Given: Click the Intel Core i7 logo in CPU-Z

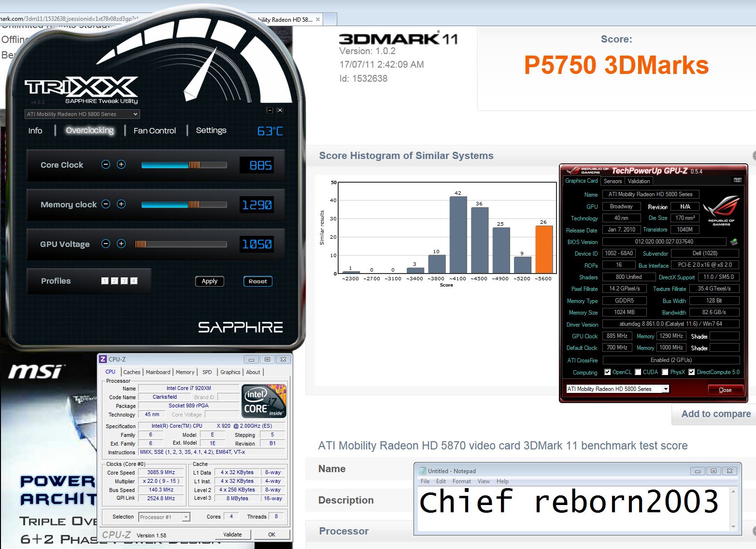Looking at the screenshot, I should pos(264,401).
